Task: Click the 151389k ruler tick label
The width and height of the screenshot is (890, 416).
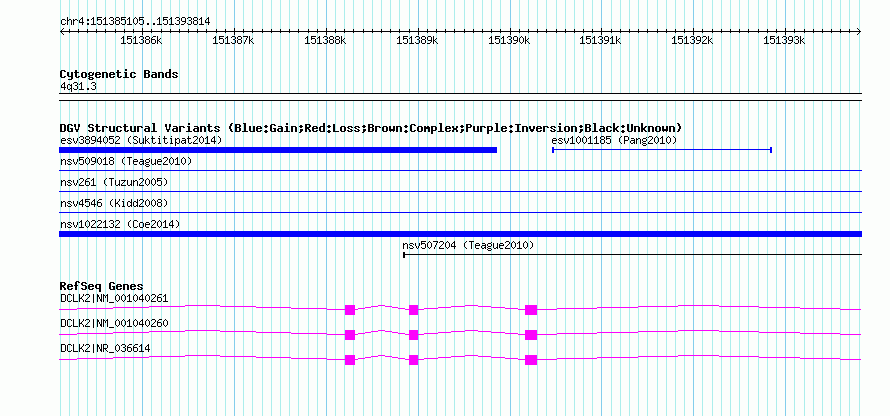Action: pos(417,41)
